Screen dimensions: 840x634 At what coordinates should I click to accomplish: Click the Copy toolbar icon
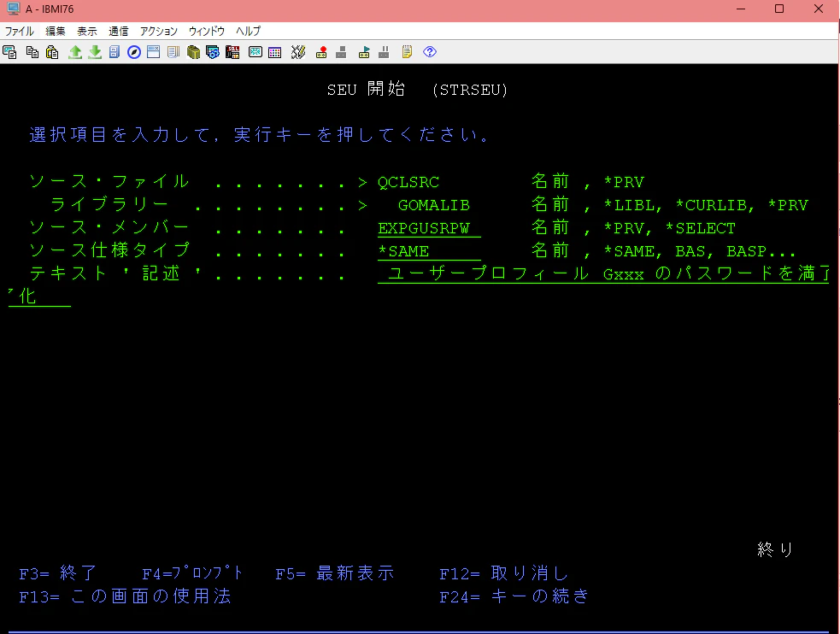[32, 52]
